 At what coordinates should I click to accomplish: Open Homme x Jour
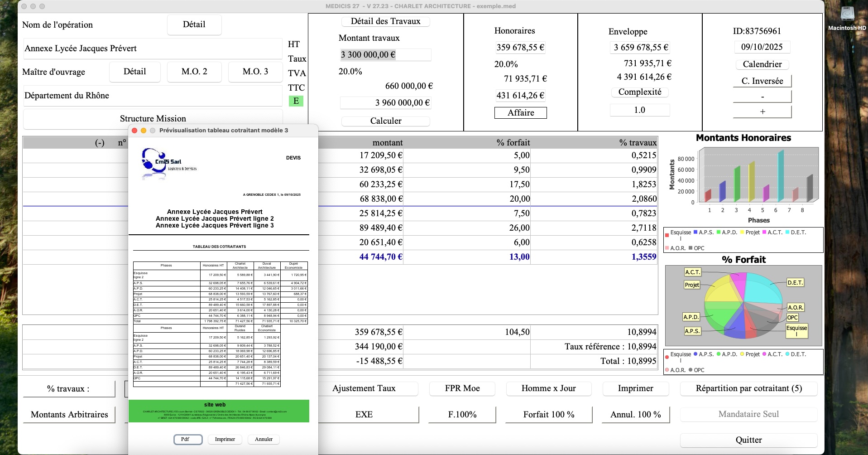(549, 388)
